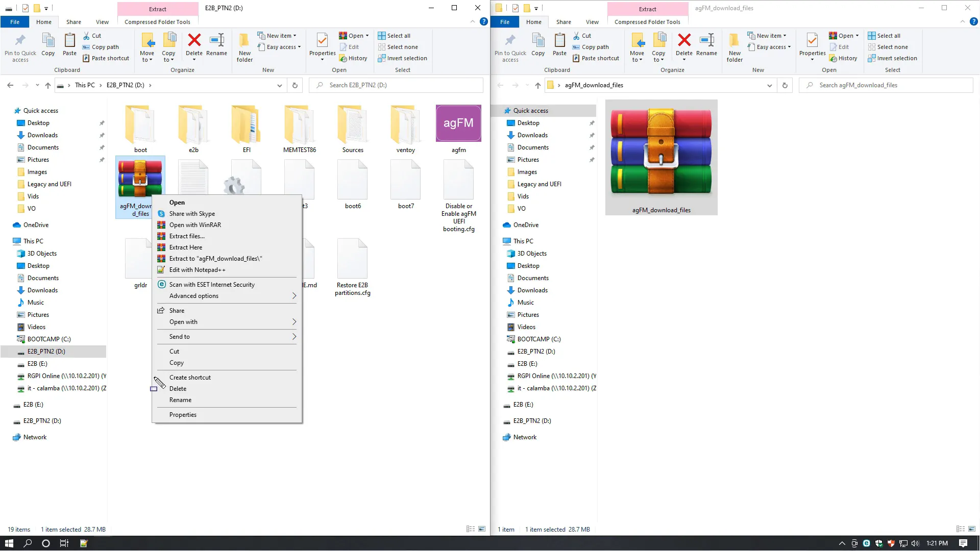This screenshot has width=980, height=551.
Task: Click Rename icon in right window ribbon
Action: pyautogui.click(x=706, y=40)
